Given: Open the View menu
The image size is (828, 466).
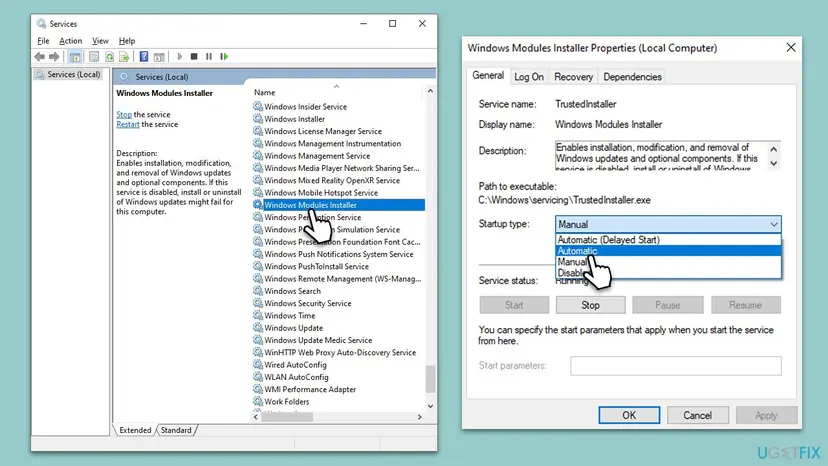Looking at the screenshot, I should coord(100,41).
